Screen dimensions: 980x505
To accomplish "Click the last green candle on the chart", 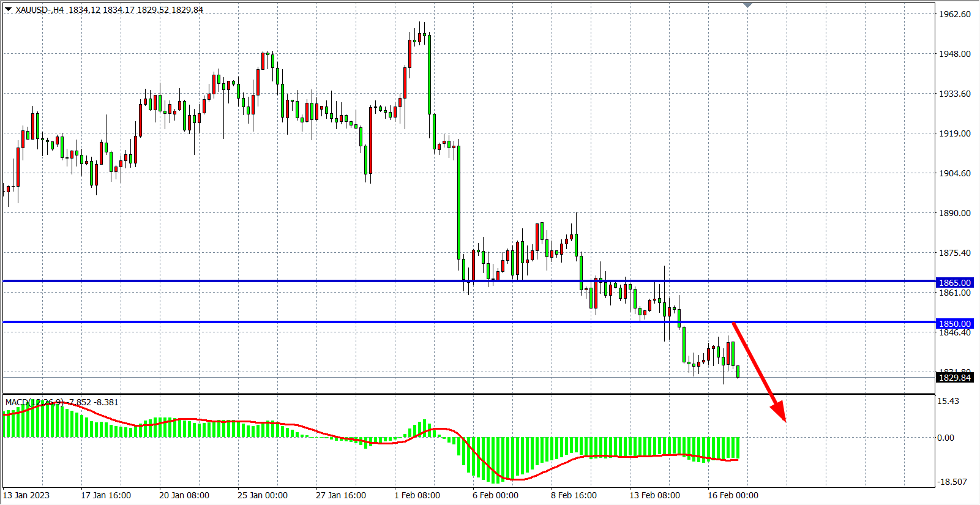I will (x=738, y=372).
